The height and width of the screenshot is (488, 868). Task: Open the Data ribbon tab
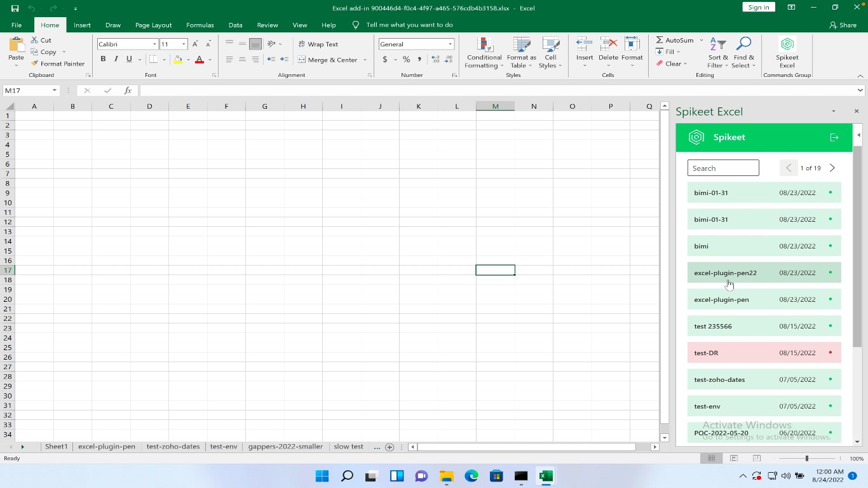(235, 25)
